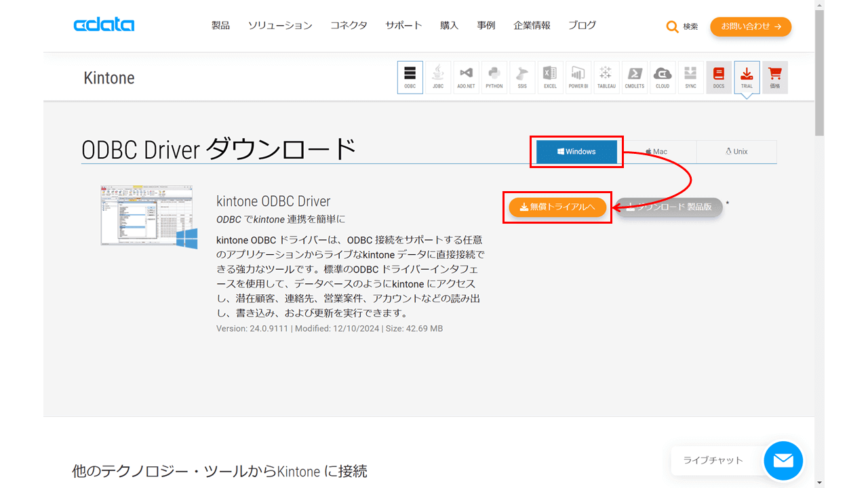This screenshot has width=868, height=488.
Task: Select the SSIS component icon
Action: tap(522, 77)
